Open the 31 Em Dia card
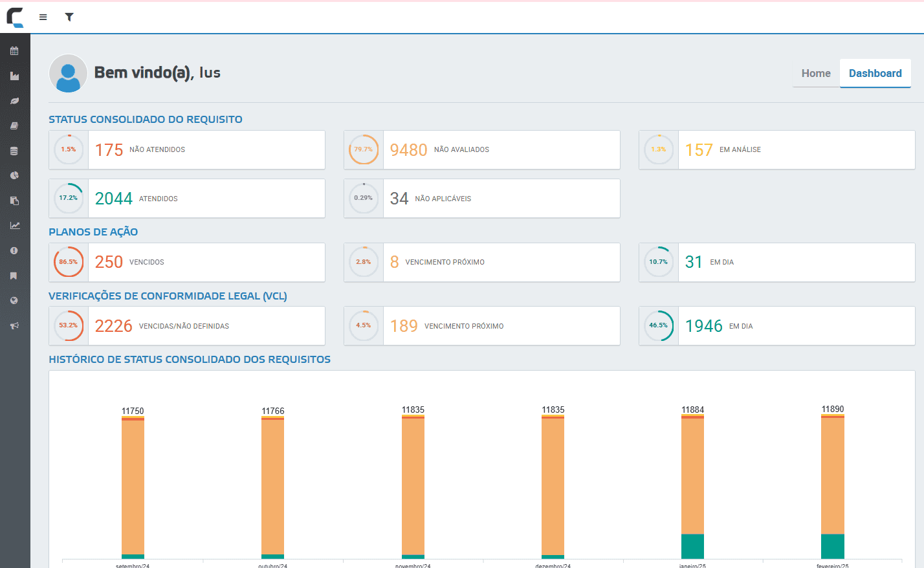The image size is (924, 568). click(x=777, y=262)
